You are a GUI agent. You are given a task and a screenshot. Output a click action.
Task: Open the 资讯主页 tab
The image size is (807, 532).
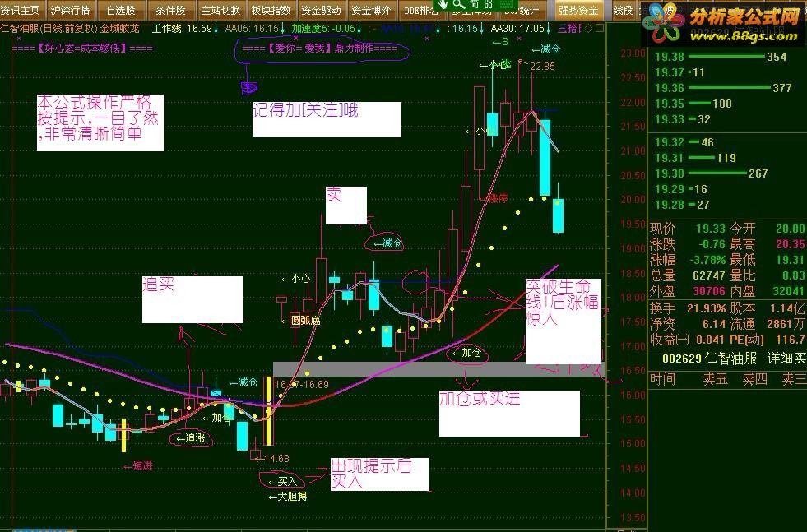point(20,11)
